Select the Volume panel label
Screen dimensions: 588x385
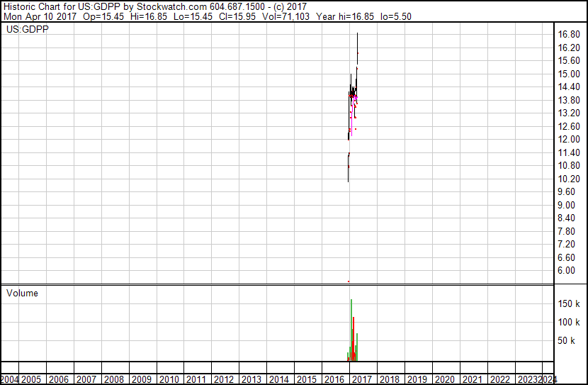pyautogui.click(x=22, y=293)
